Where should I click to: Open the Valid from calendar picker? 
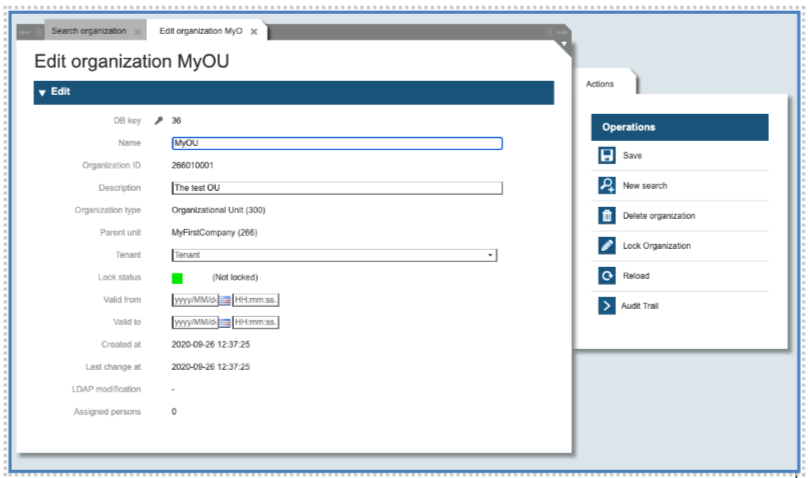coord(225,300)
